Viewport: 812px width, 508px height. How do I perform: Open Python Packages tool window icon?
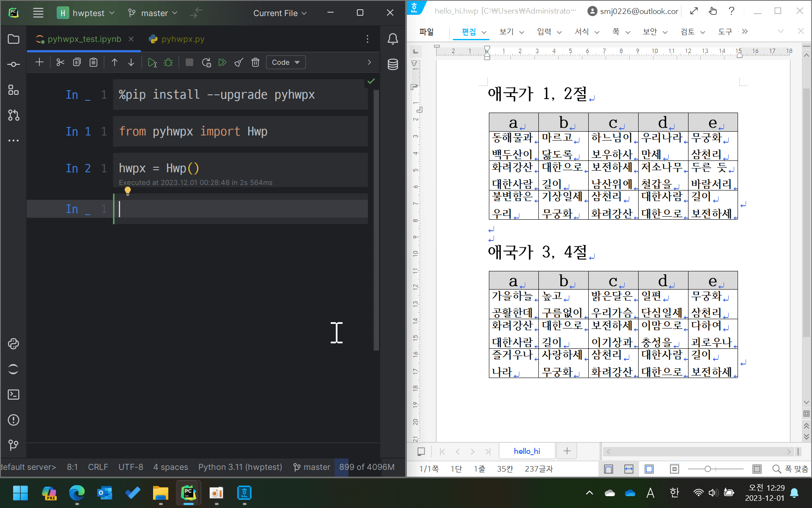point(13,344)
